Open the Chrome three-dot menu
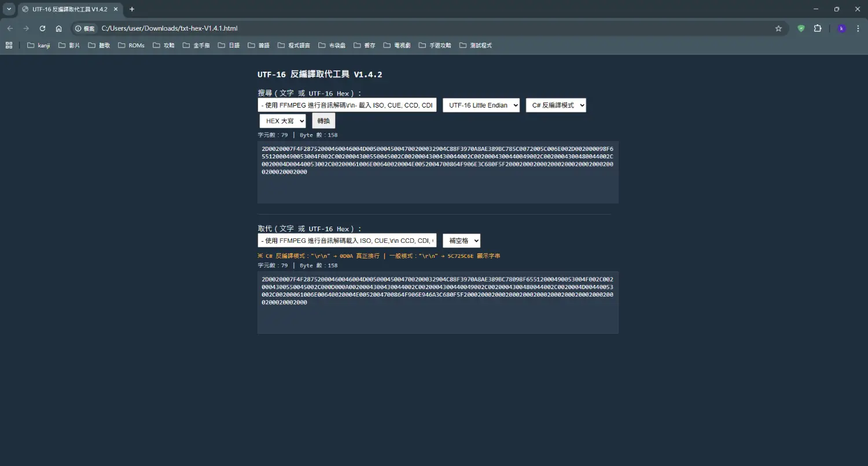 858,28
